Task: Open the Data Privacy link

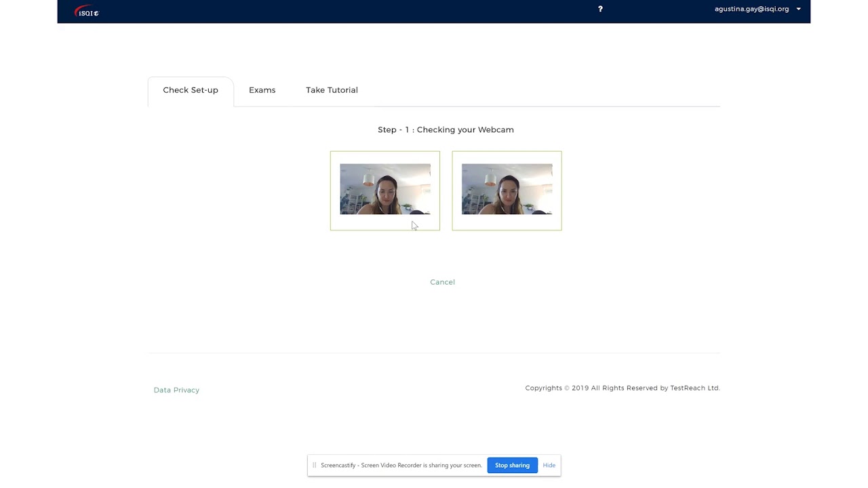Action: click(176, 390)
